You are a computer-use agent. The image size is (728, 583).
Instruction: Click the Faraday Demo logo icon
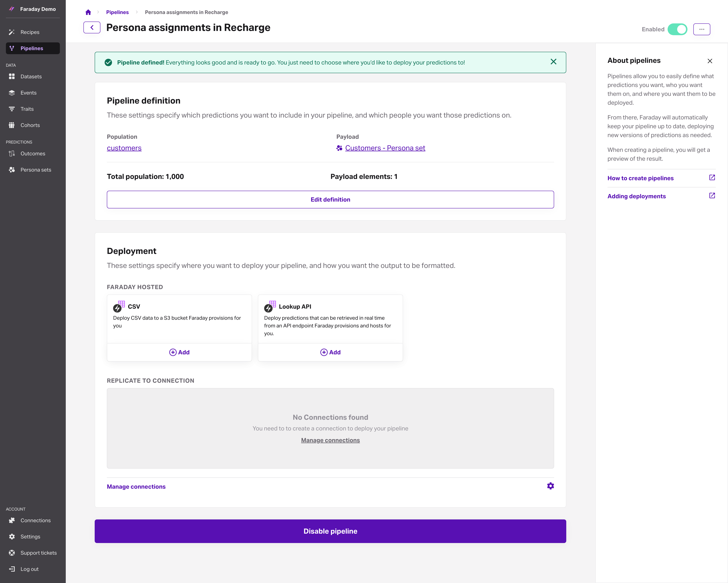click(11, 9)
